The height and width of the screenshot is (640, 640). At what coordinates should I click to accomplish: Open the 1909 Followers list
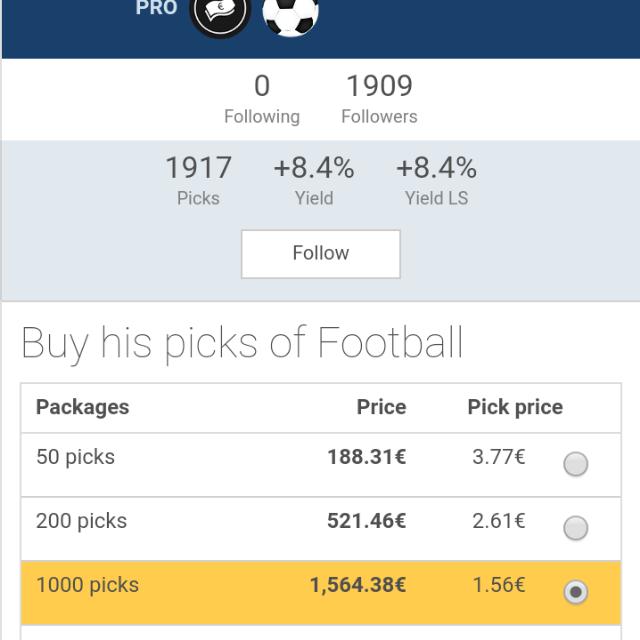(379, 99)
